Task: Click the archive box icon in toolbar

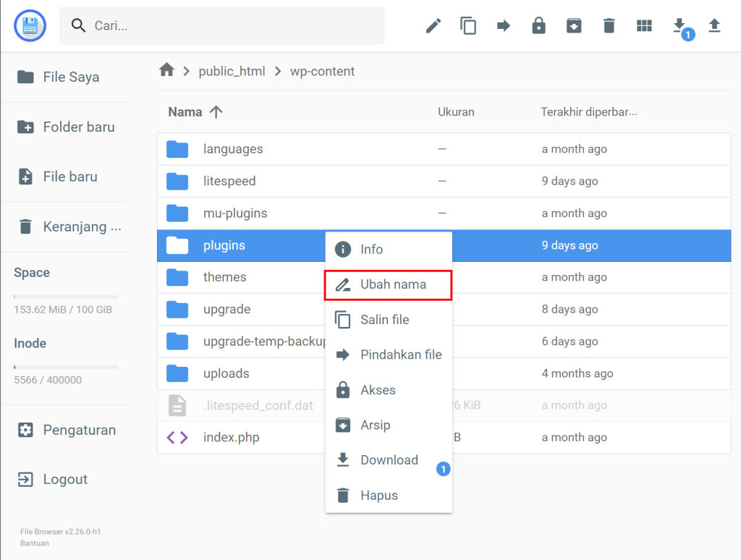Action: (574, 25)
